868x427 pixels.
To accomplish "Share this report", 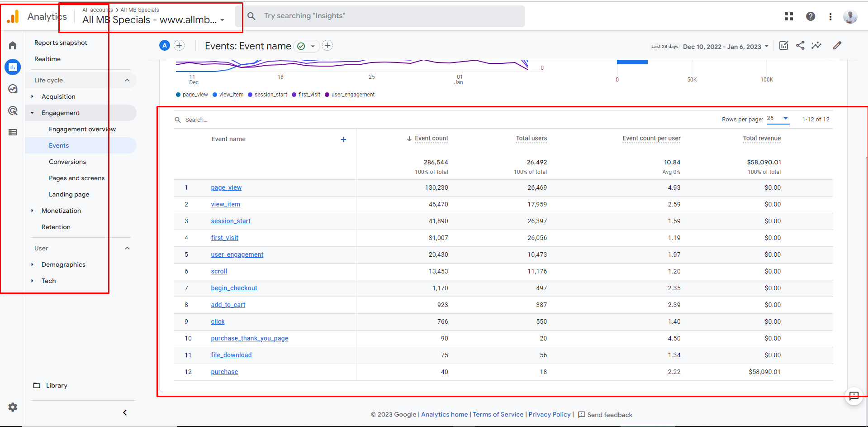I will [800, 45].
